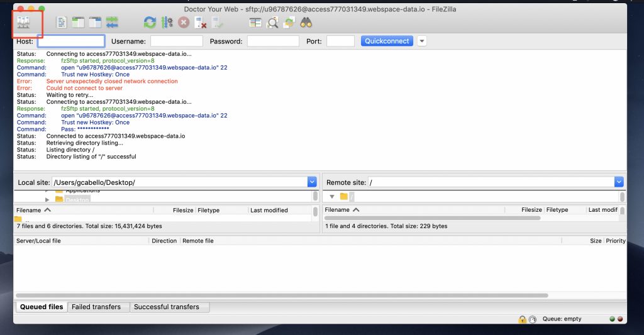Toggle the message log display
This screenshot has width=644, height=335.
pyautogui.click(x=62, y=23)
